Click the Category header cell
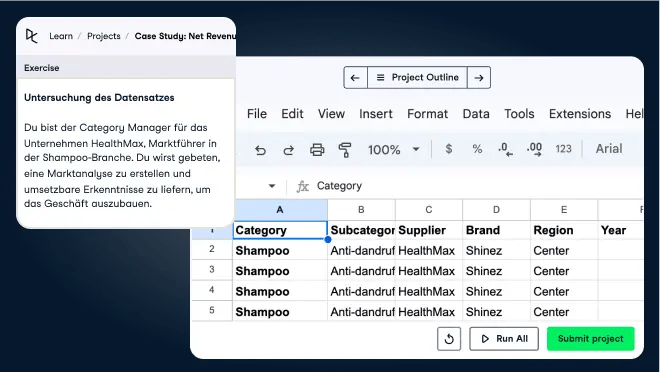This screenshot has width=660, height=372. coord(280,230)
